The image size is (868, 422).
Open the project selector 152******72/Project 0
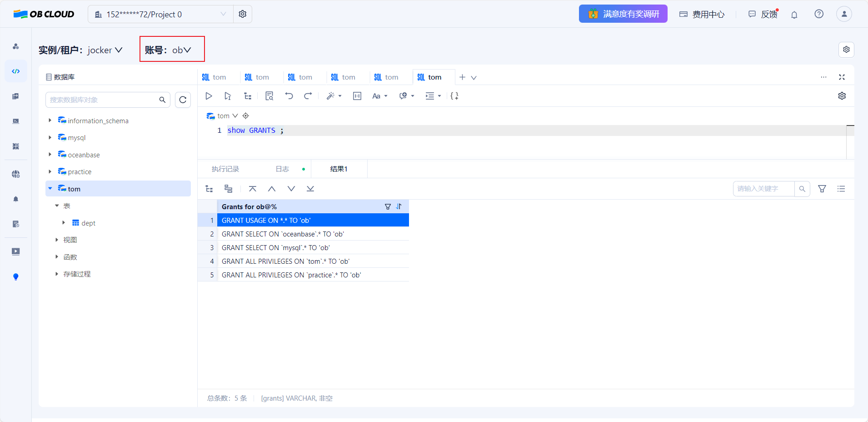tap(160, 15)
